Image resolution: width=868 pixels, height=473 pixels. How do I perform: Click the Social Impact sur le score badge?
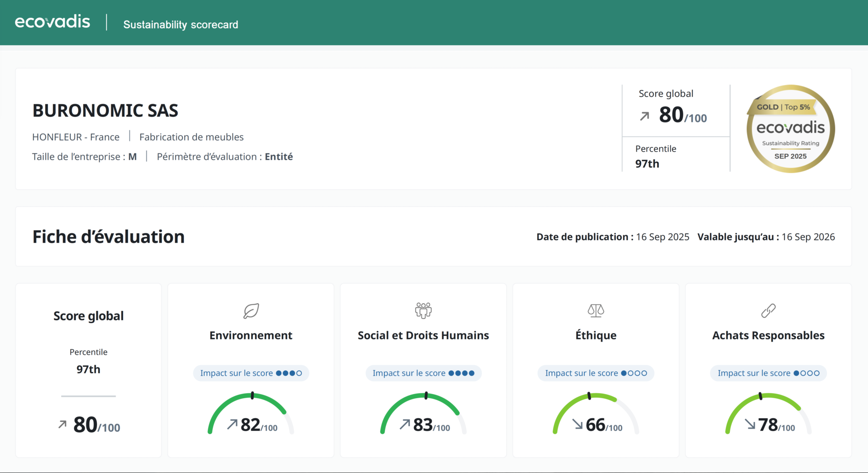(x=423, y=373)
